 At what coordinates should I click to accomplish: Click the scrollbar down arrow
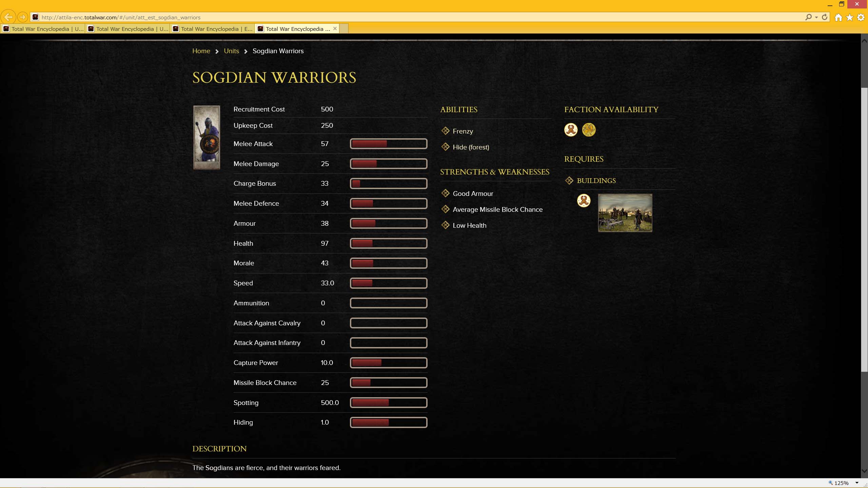point(864,471)
